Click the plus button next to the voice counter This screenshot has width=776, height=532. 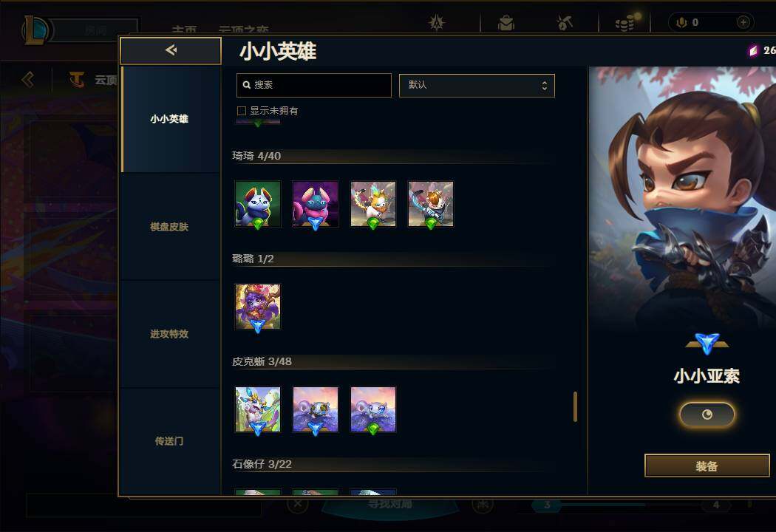click(743, 22)
